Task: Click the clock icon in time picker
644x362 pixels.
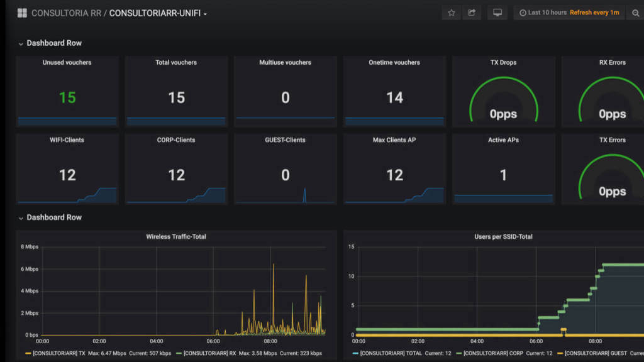Action: (x=523, y=13)
